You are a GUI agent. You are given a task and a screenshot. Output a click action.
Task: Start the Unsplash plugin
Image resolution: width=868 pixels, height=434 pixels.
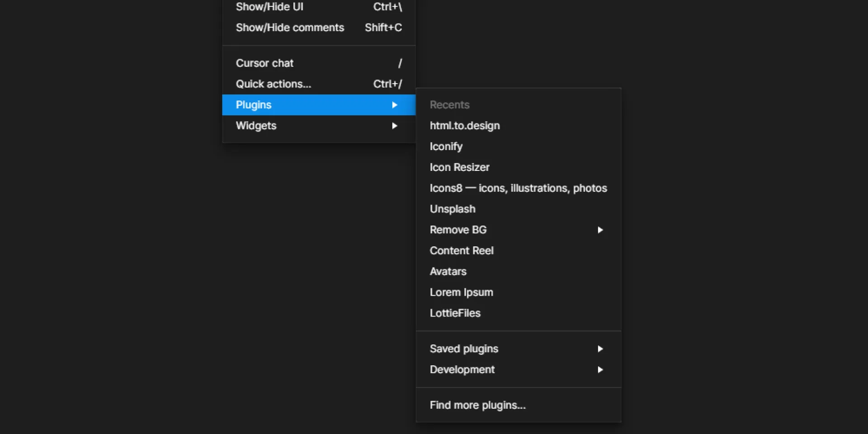tap(519, 209)
